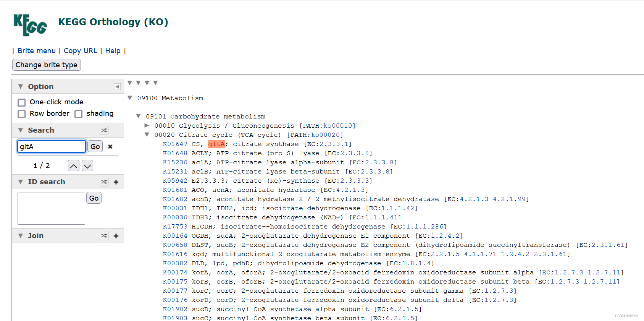Viewport: 644px width, 321px height.
Task: Open the K00175 korB entry
Action: 175,282
